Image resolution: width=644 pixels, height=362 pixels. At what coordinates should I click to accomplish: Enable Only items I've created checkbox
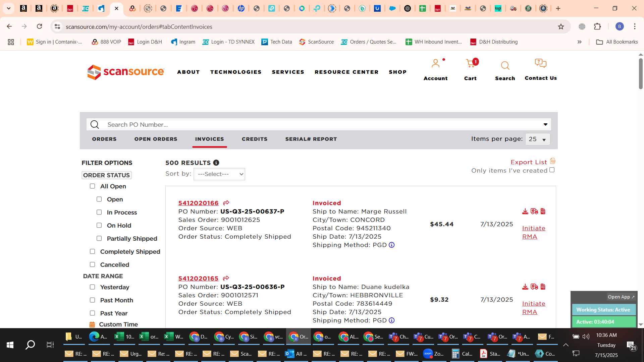pos(552,170)
